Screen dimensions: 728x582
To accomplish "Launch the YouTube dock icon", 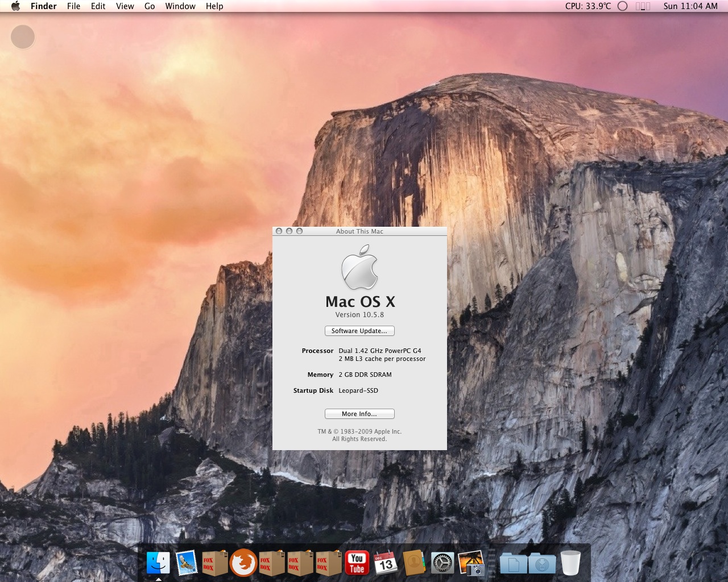I will 357,563.
